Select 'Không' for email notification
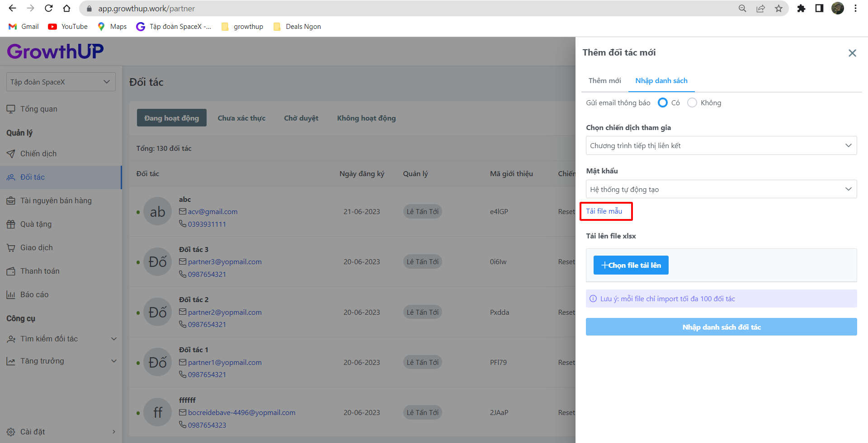The height and width of the screenshot is (443, 868). click(692, 103)
